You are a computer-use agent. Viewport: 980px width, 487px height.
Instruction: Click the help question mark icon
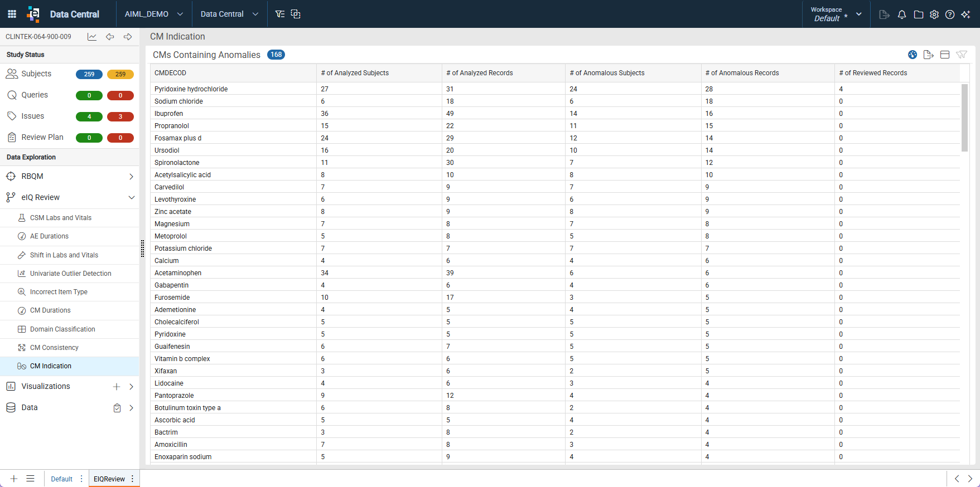(950, 14)
